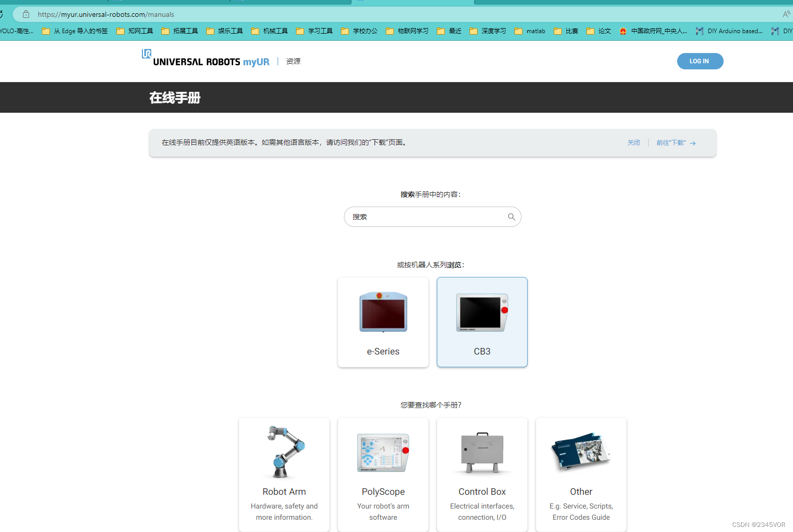Open the PolyScope manual card
The height and width of the screenshot is (532, 793).
383,474
